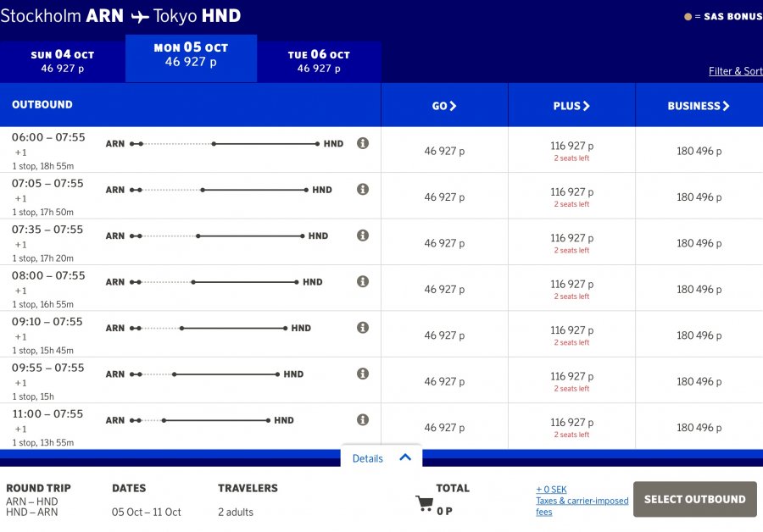Open info icon for 11:00 flight
763x532 pixels.
coord(363,419)
